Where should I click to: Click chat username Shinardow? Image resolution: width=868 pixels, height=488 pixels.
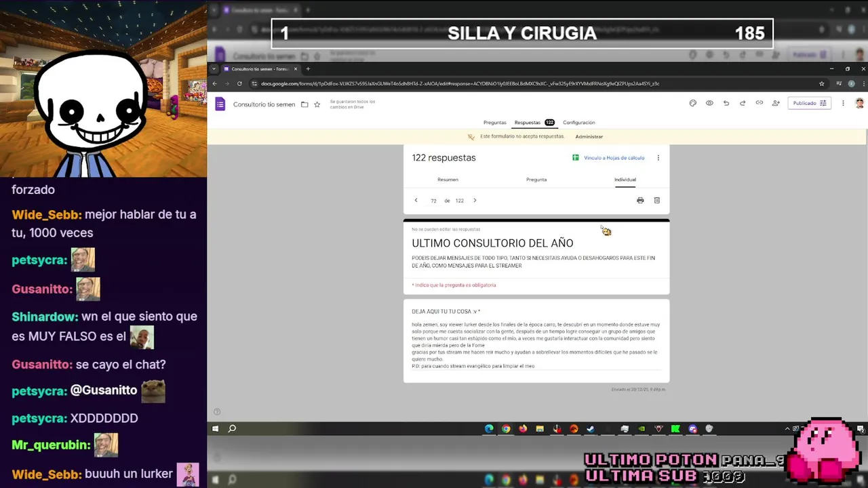pos(45,317)
